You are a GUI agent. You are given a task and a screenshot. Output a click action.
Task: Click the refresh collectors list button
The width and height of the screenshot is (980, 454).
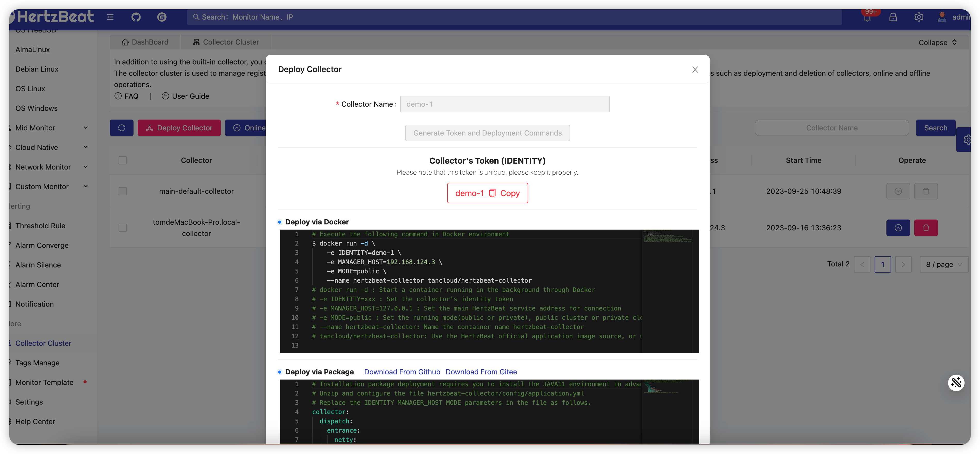pyautogui.click(x=121, y=128)
